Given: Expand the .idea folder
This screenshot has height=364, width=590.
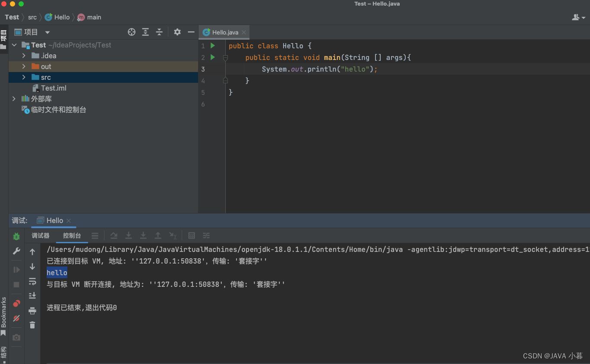Looking at the screenshot, I should 24,56.
